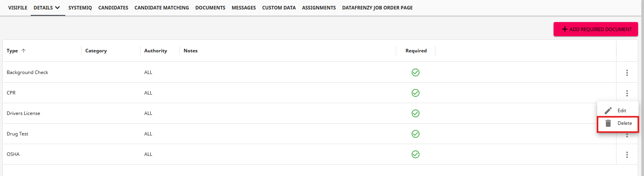Open the Background Check row options menu
The width and height of the screenshot is (644, 176).
pos(627,73)
